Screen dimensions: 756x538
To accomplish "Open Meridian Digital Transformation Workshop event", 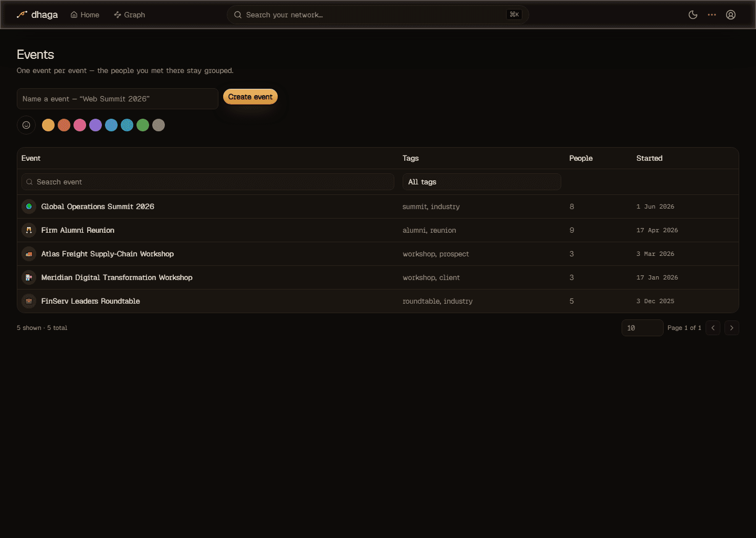I will click(117, 277).
